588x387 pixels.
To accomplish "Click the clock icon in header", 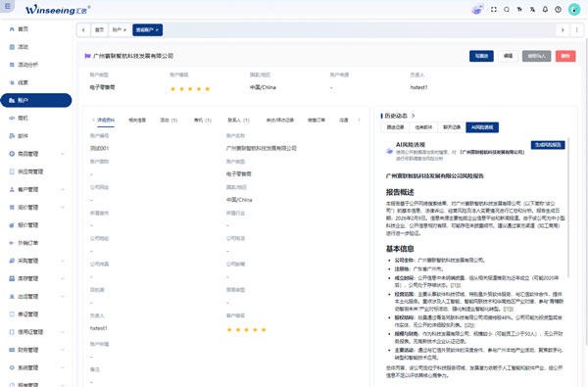I will [558, 10].
